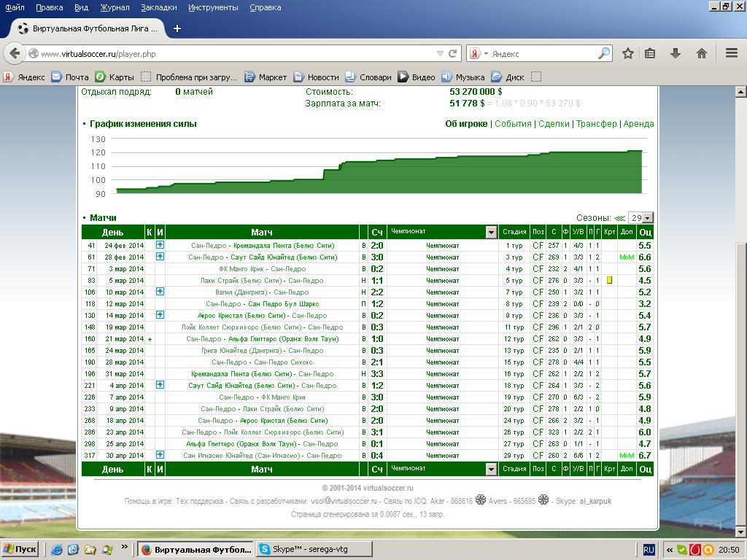Open Почта bookmark
The width and height of the screenshot is (747, 560).
point(70,77)
